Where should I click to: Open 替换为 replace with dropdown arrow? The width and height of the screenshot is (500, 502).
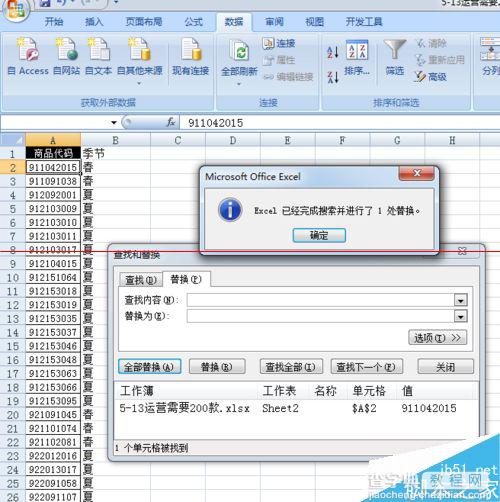[461, 316]
